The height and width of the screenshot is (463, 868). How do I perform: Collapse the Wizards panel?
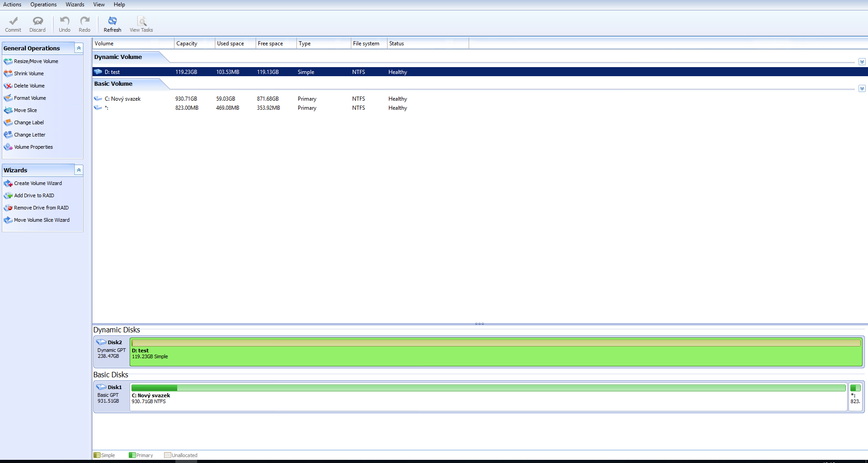[x=79, y=170]
